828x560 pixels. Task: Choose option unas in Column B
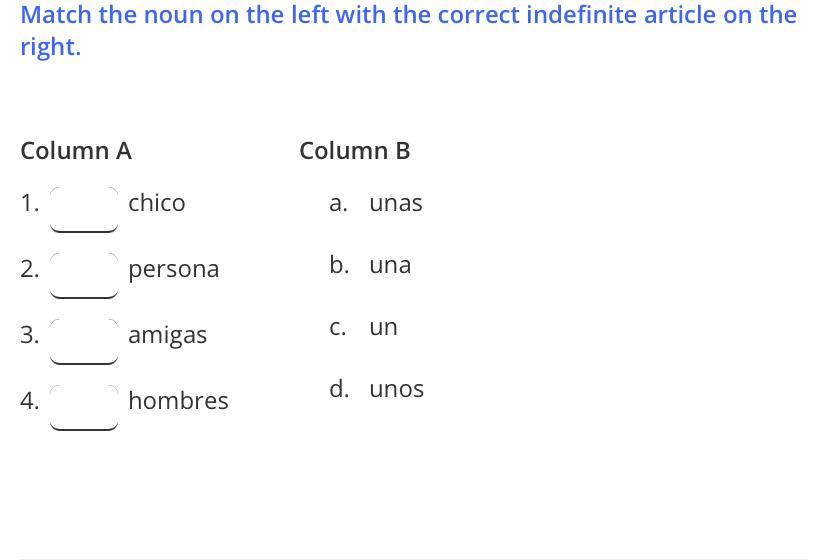click(x=395, y=203)
